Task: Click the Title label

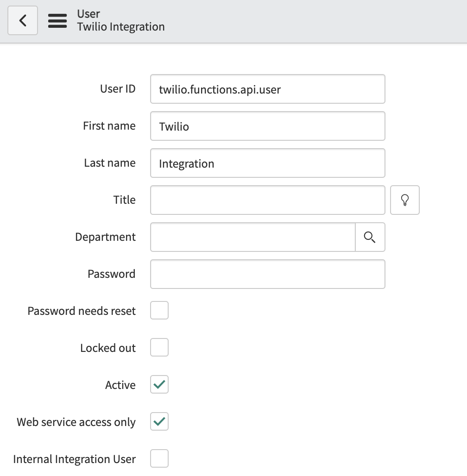Action: coord(125,200)
